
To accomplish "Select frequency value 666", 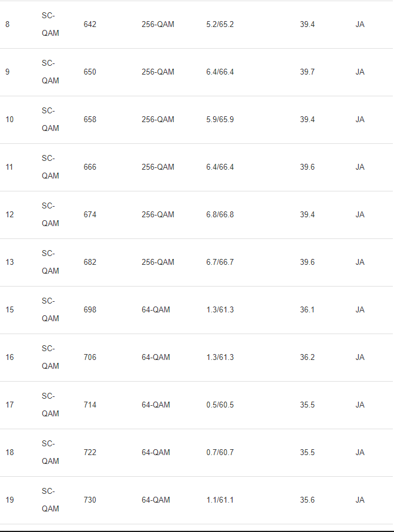I will point(90,167).
